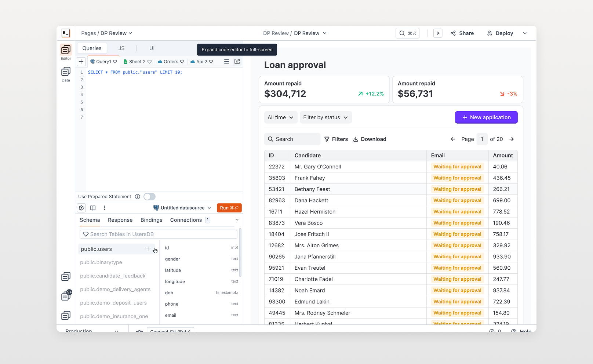Click Search Tables in UsersDB field
The image size is (593, 364).
tap(159, 234)
